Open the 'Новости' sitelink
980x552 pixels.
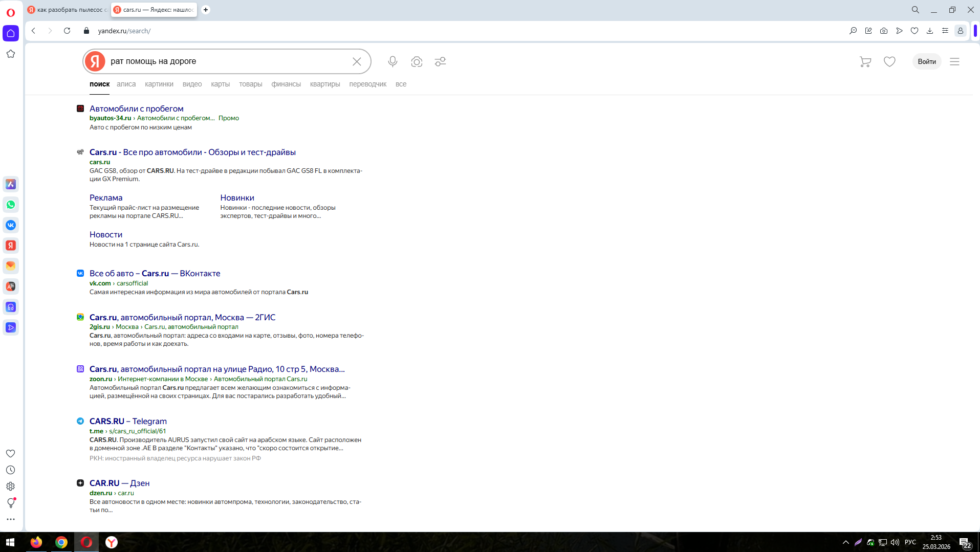pos(106,234)
